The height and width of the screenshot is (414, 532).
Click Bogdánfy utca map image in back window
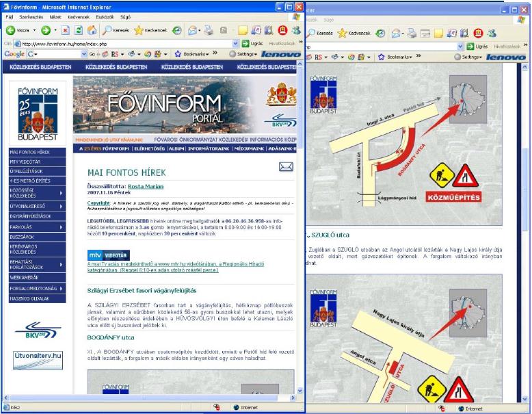[404, 144]
